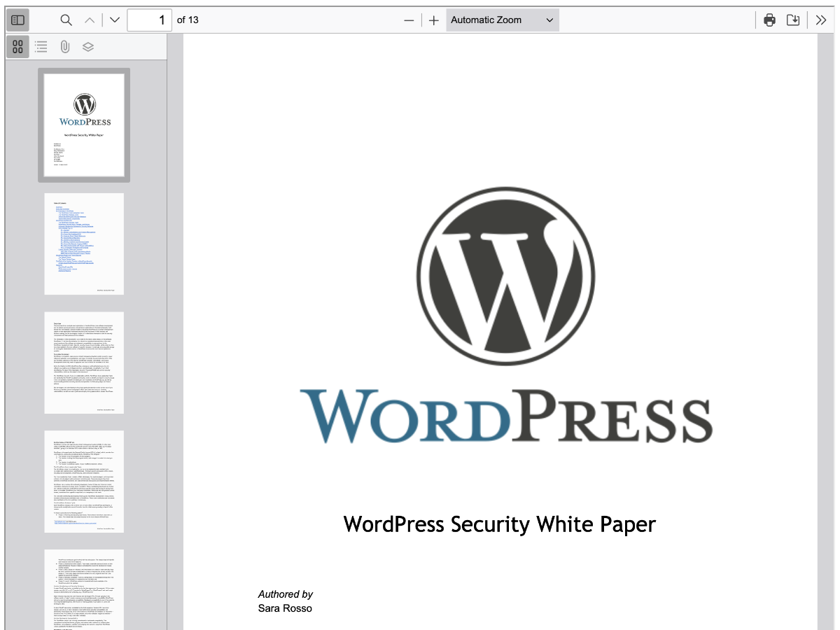Image resolution: width=840 pixels, height=630 pixels.
Task: Show document outline view
Action: (41, 47)
